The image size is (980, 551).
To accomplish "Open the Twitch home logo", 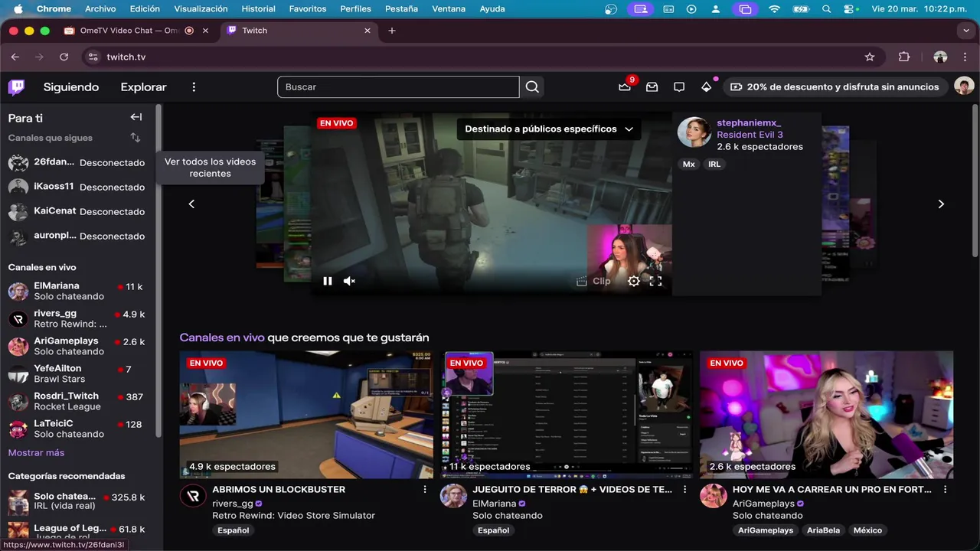I will pos(16,86).
